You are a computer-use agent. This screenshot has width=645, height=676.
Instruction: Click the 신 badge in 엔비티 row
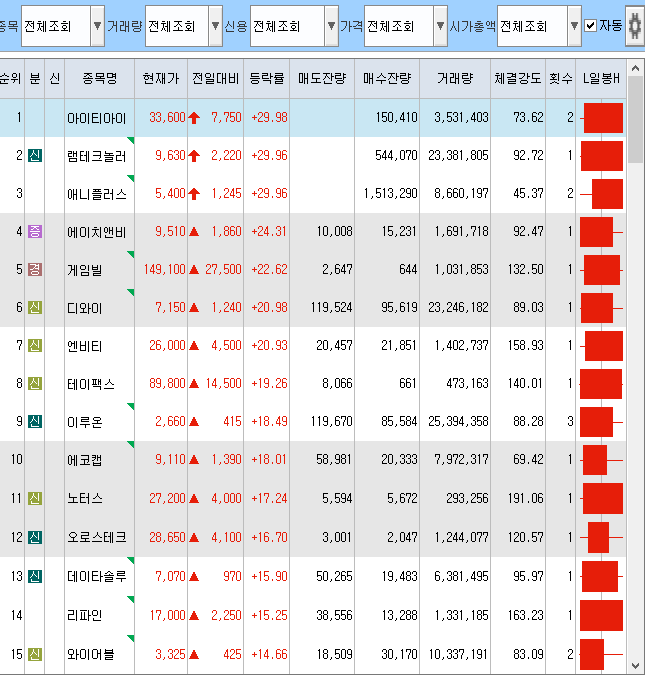35,345
